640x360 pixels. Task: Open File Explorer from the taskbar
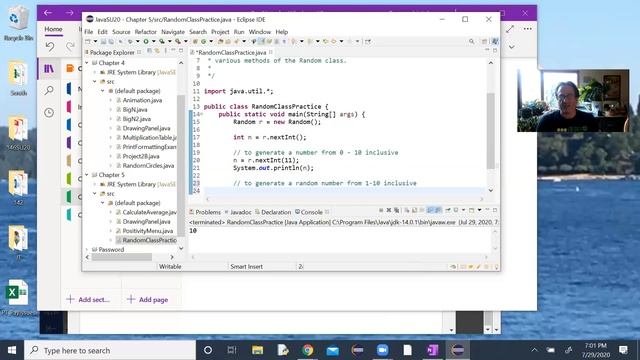coord(258,350)
